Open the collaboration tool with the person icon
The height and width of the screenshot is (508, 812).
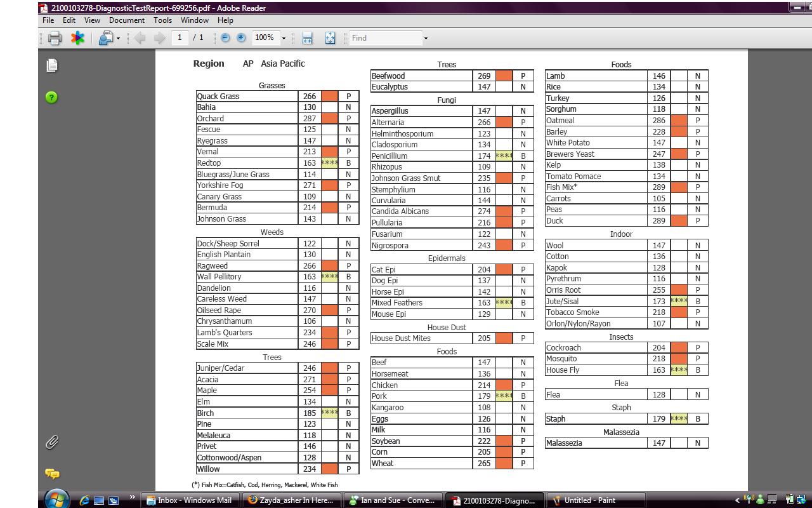tap(105, 38)
